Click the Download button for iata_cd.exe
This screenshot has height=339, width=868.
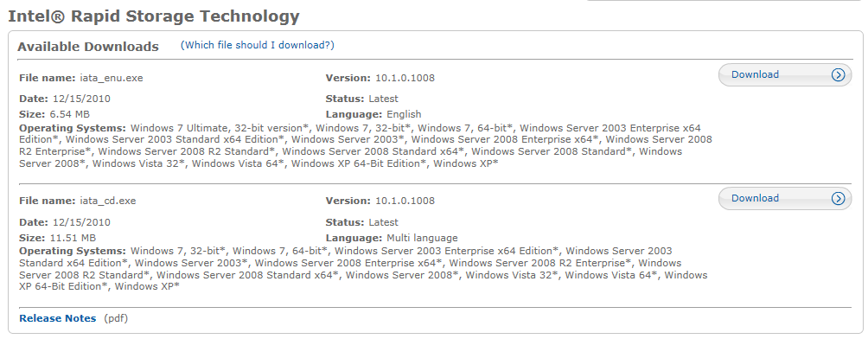[784, 198]
